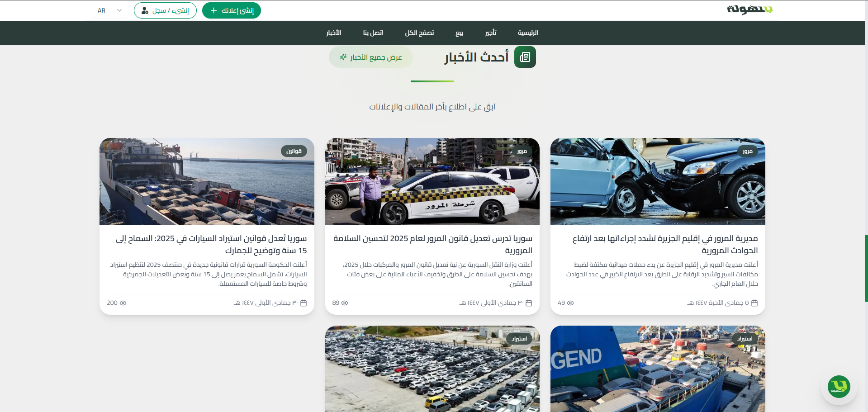Screen dimensions: 868x412
Task: Open the article about amending 2025 traffic law
Action: click(432, 244)
